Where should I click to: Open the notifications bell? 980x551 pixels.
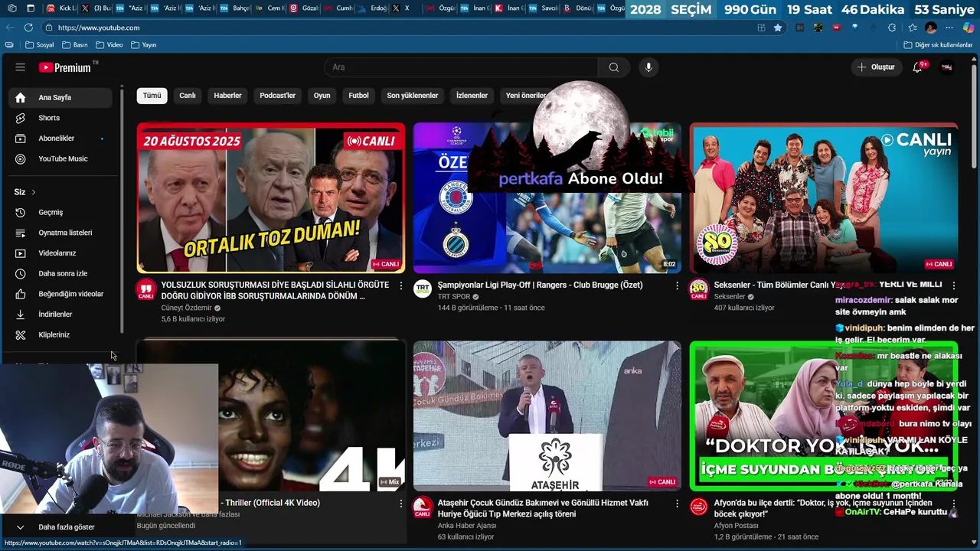pyautogui.click(x=918, y=67)
